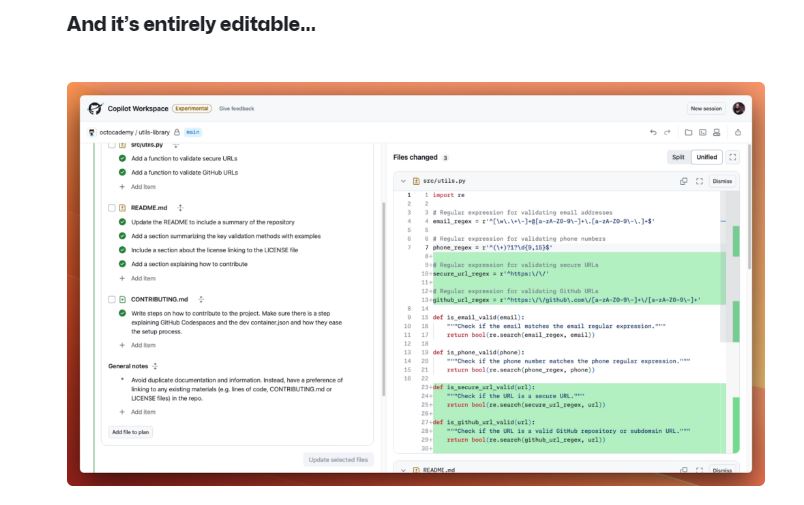Expand the README.md diff section chevron

404,470
